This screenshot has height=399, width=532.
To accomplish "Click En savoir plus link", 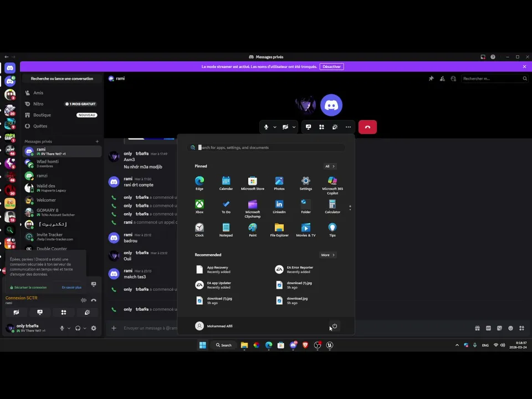I will coord(71,288).
